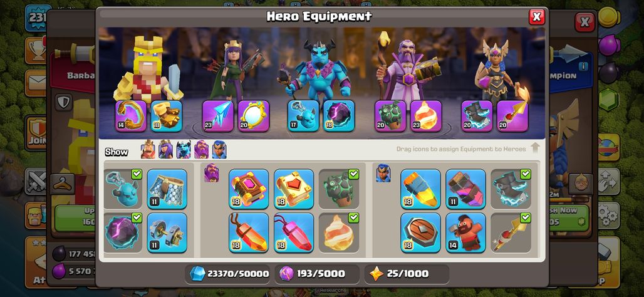Choose the level 11 Haste Vial
This screenshot has height=297, width=644.
pos(465,189)
